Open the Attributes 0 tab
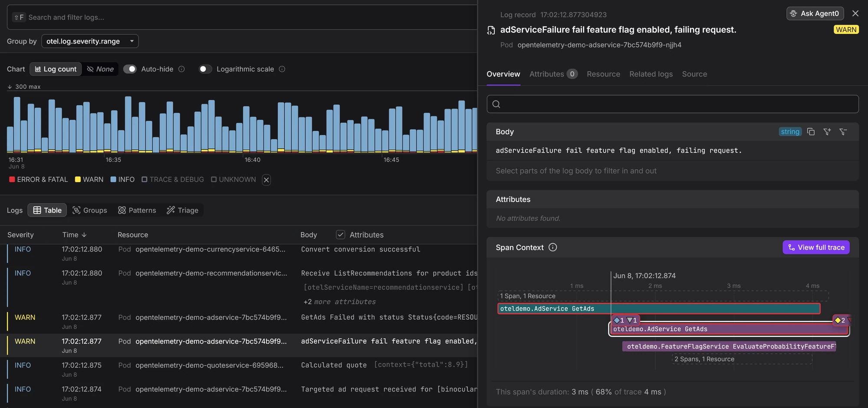Image resolution: width=868 pixels, height=408 pixels. click(553, 74)
